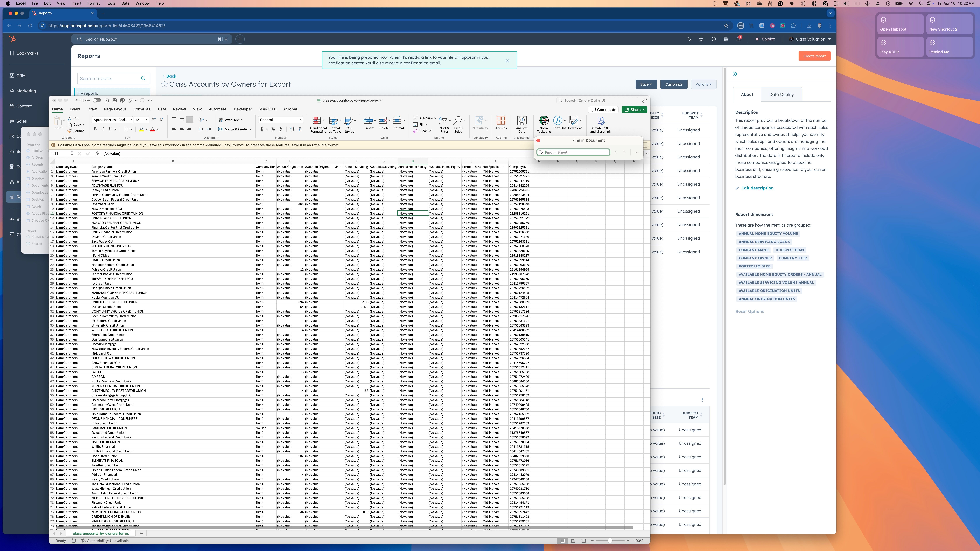The height and width of the screenshot is (551, 980).
Task: Open the Actions dropdown in HubSpot
Action: pos(703,84)
